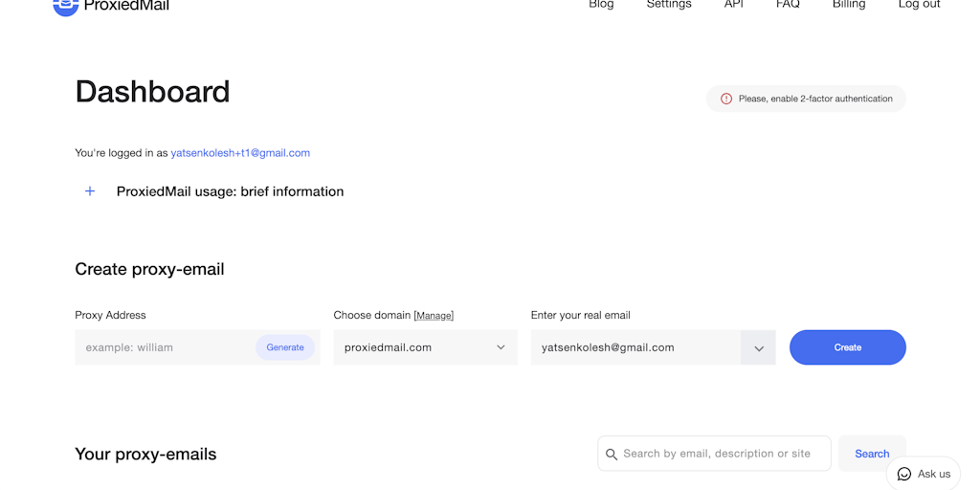Click the logged-in email address link
The image size is (980, 490).
pyautogui.click(x=240, y=153)
